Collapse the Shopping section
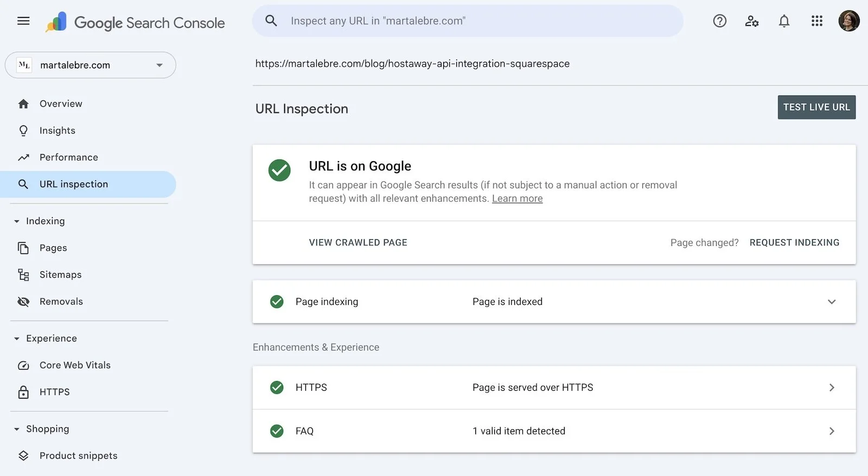The height and width of the screenshot is (476, 868). (16, 429)
